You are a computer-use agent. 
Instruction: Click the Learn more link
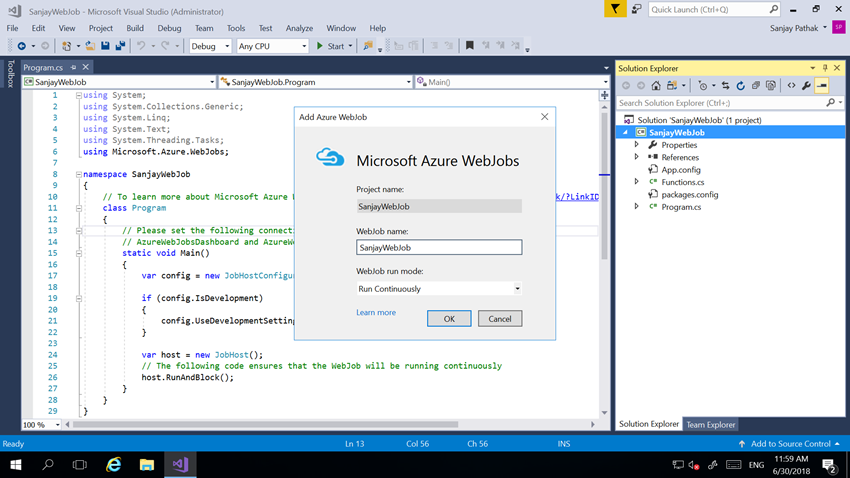[x=376, y=312]
